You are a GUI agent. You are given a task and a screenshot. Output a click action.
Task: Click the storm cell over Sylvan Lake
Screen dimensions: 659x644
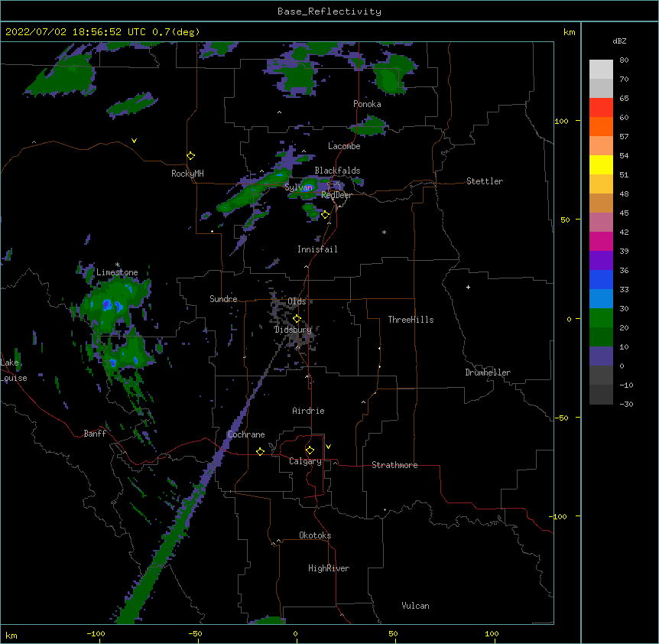309,187
